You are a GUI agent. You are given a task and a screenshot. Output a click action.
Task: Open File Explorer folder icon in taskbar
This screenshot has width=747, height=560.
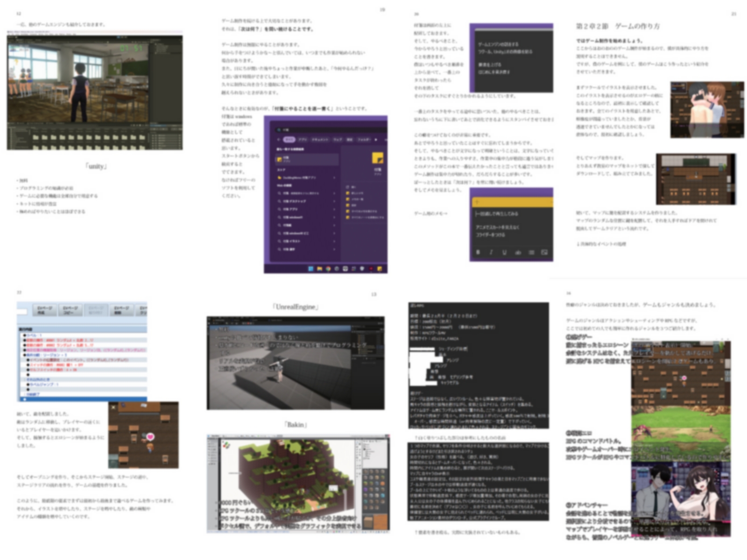pyautogui.click(x=319, y=269)
